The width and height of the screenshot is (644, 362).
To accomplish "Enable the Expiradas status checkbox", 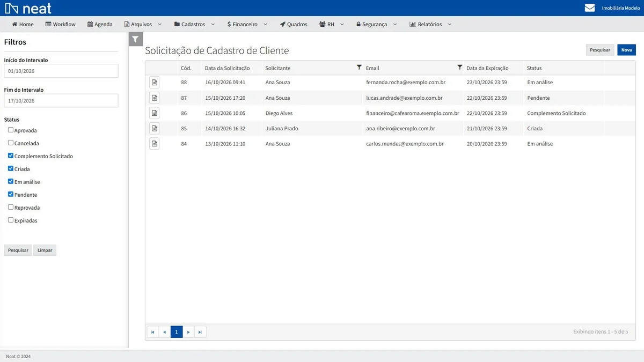I will click(x=11, y=220).
